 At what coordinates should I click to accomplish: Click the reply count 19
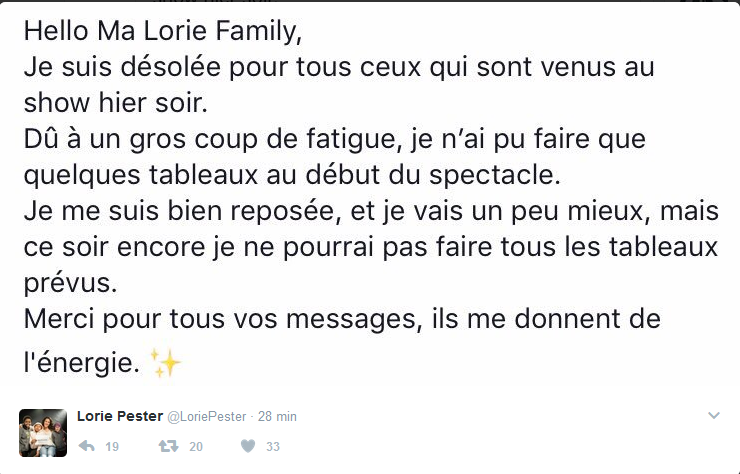[112, 447]
